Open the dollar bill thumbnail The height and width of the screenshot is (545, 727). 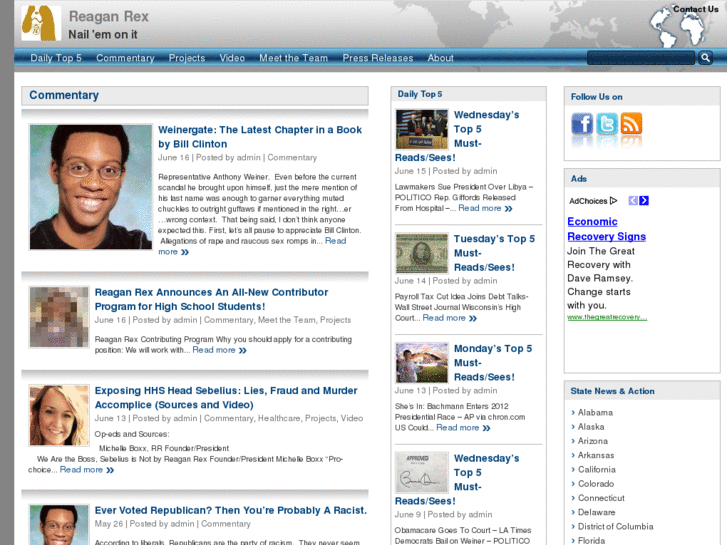(421, 253)
